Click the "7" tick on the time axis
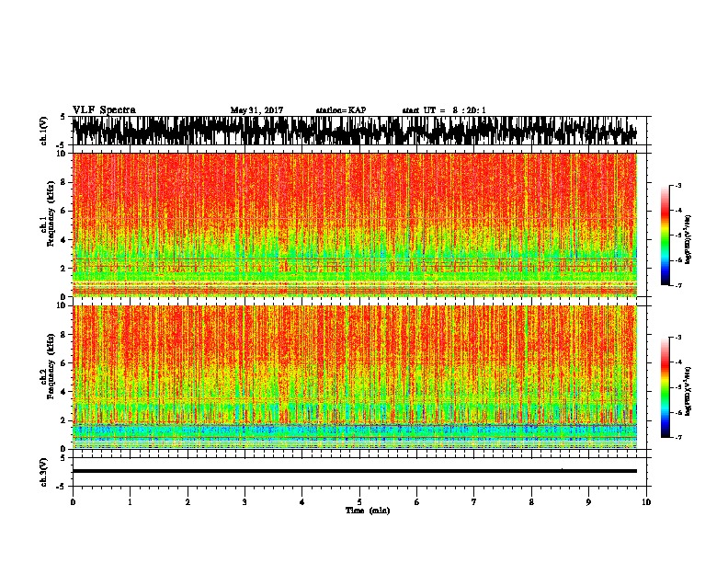728x563 pixels. coord(474,501)
